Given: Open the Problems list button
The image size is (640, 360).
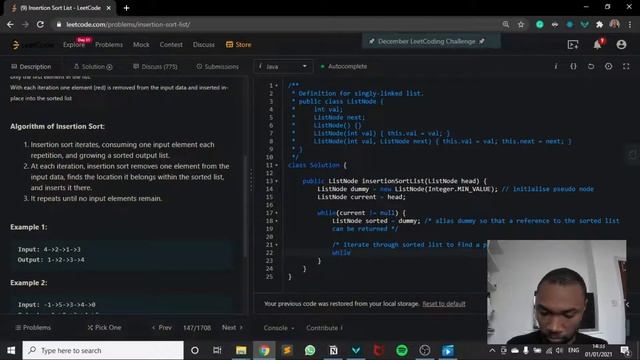Looking at the screenshot, I should pos(33,327).
